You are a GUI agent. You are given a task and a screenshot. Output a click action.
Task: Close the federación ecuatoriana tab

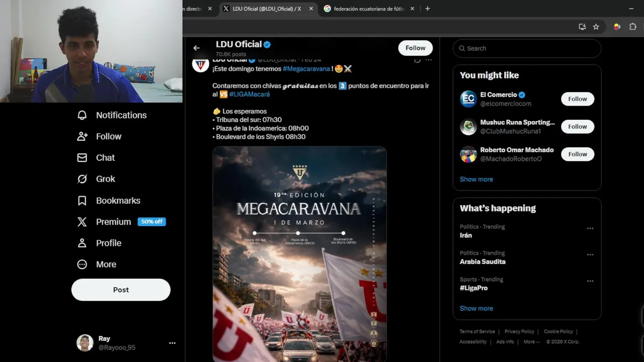412,9
